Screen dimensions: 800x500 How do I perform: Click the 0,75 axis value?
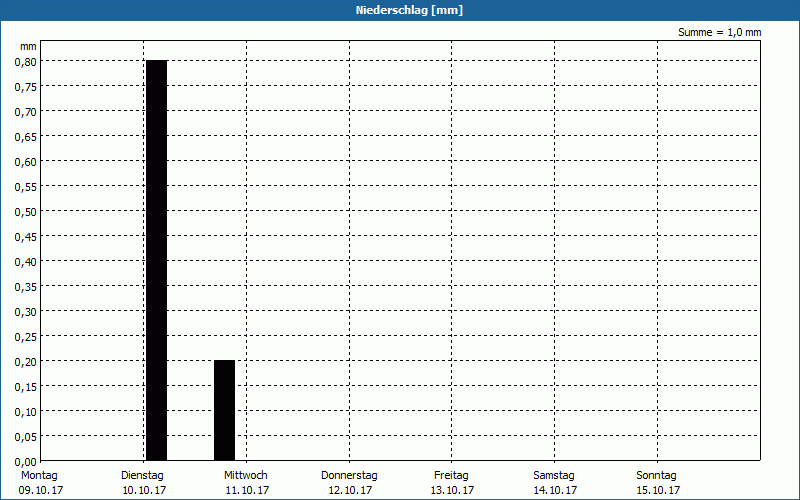tap(26, 87)
